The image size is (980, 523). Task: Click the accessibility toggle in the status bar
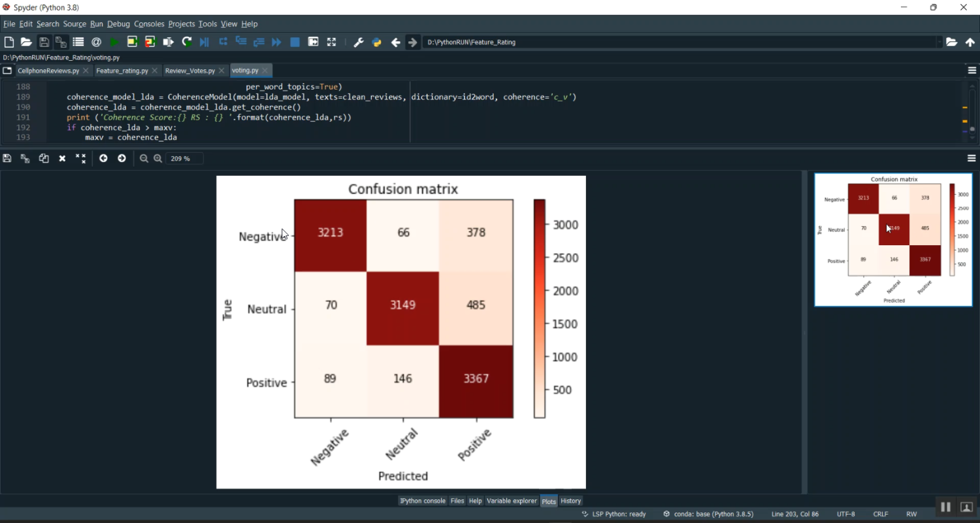click(966, 507)
